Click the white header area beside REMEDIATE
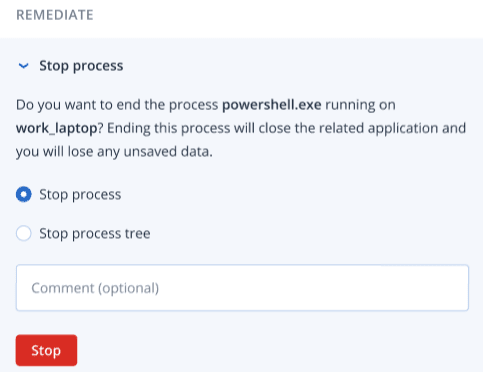This screenshot has height=372, width=483. pos(287,17)
